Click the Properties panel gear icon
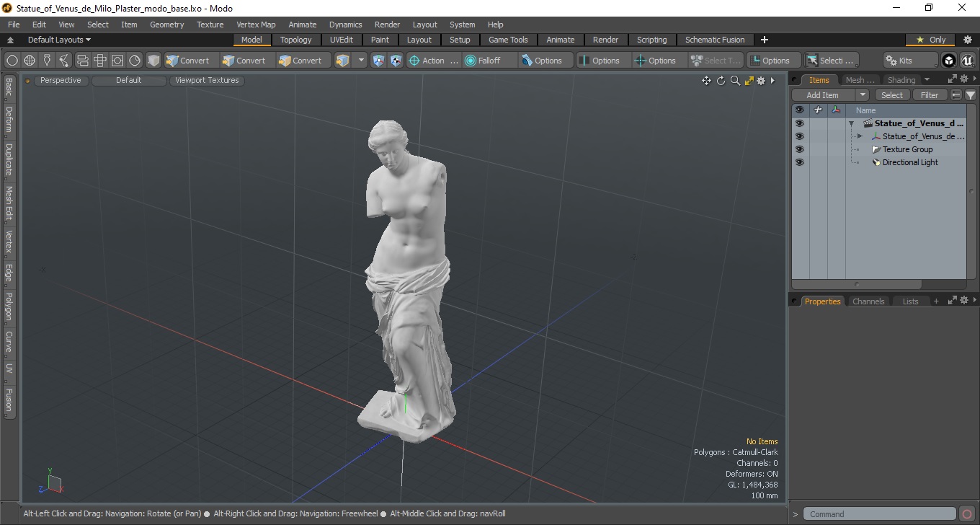Screen dimensions: 980x525 [x=963, y=301]
